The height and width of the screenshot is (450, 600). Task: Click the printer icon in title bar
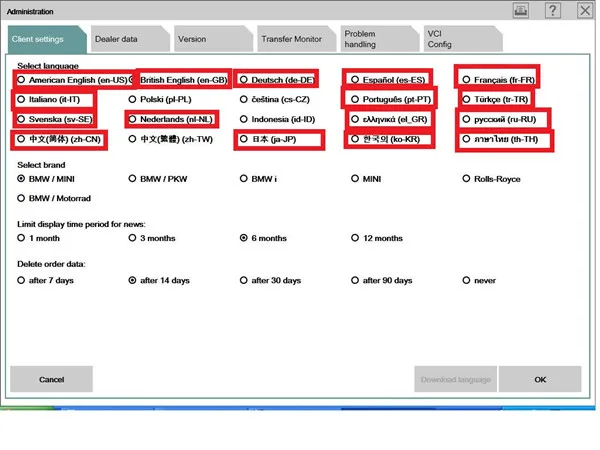[x=520, y=10]
